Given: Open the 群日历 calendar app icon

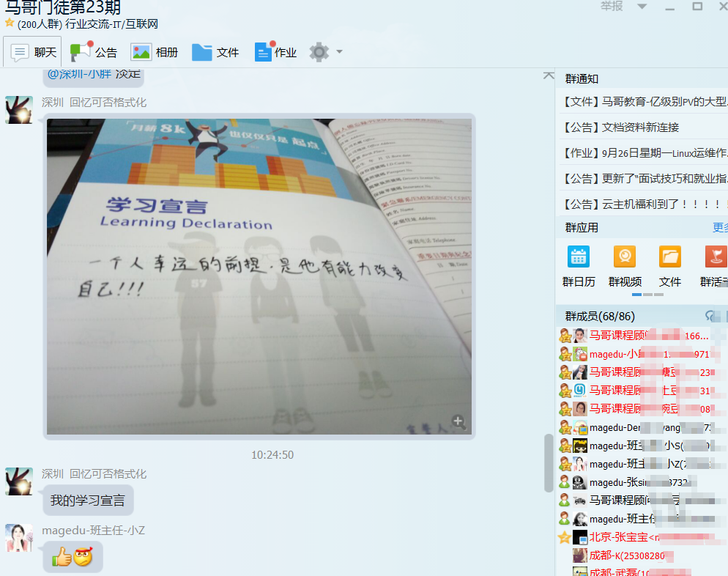Looking at the screenshot, I should 579,257.
